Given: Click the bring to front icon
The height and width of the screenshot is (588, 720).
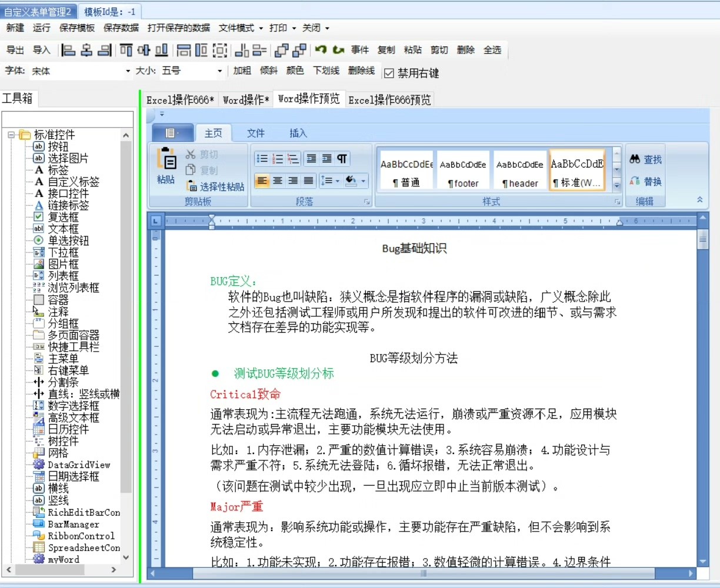Looking at the screenshot, I should pos(282,50).
